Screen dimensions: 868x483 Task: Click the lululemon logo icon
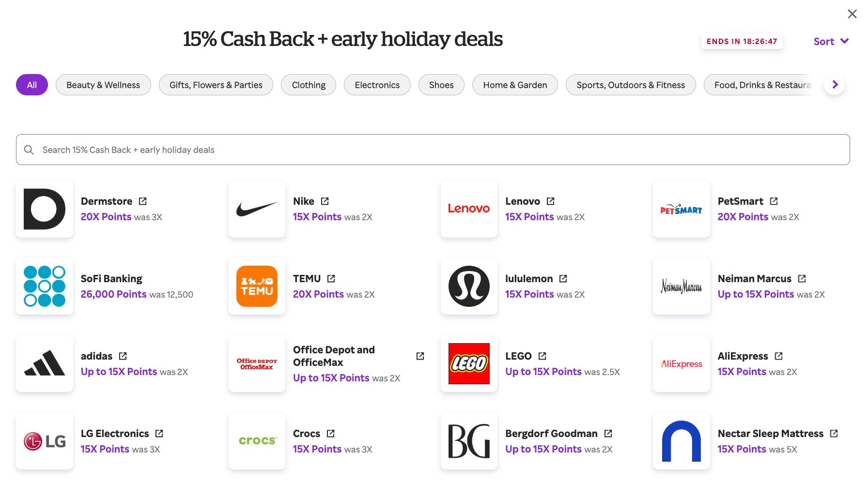469,287
